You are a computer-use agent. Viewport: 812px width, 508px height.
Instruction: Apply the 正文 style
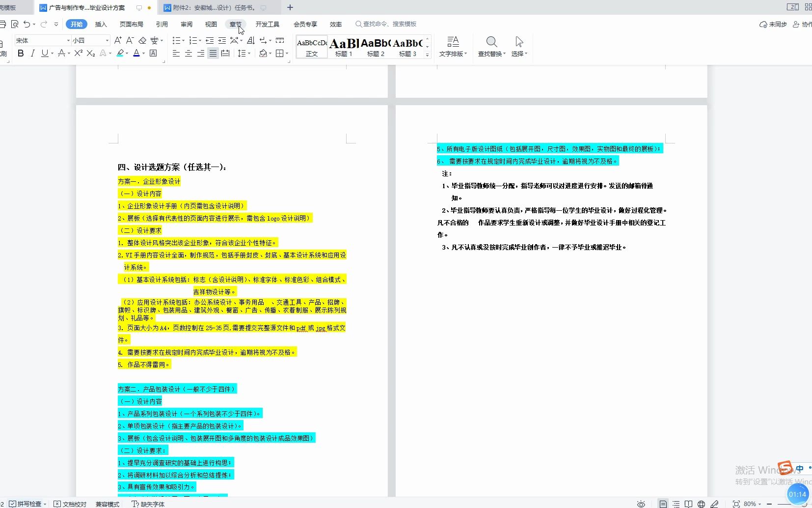coord(312,47)
